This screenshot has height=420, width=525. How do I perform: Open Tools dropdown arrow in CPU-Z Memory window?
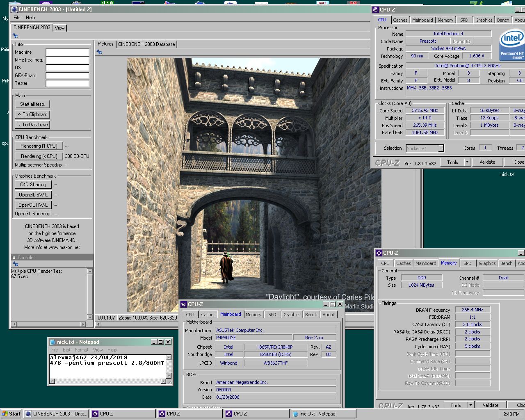point(470,405)
